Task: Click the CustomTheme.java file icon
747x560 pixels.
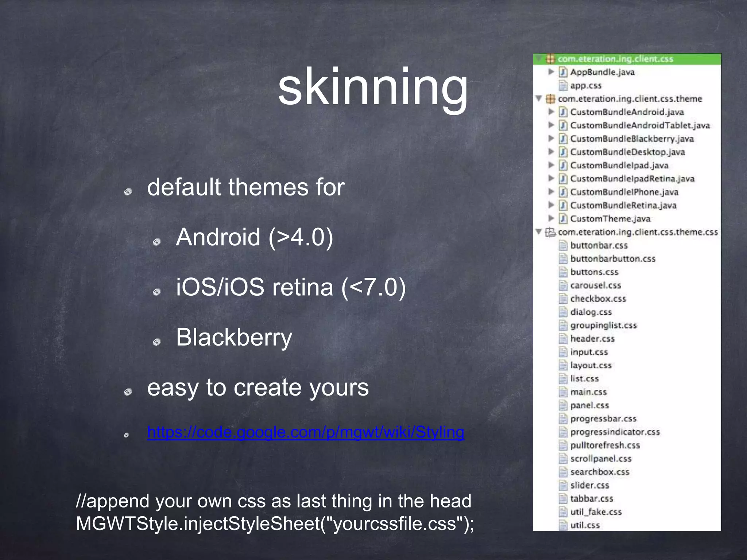Action: (x=563, y=218)
